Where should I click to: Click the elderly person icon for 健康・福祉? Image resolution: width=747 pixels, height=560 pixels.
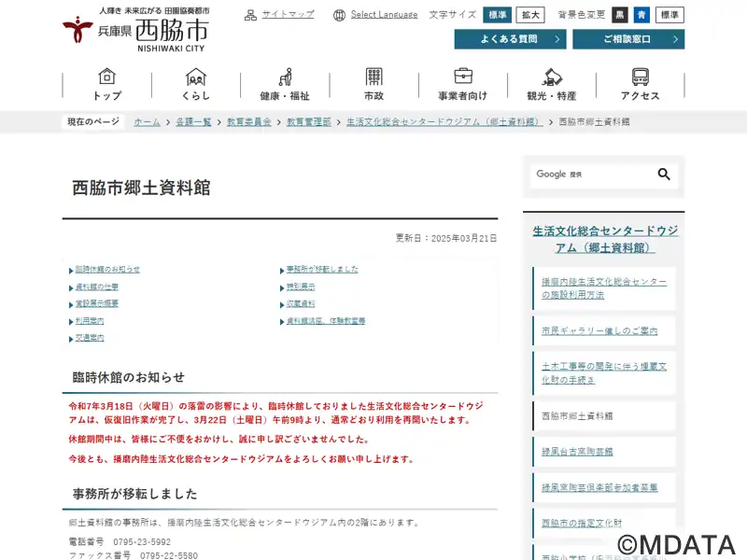tap(285, 77)
